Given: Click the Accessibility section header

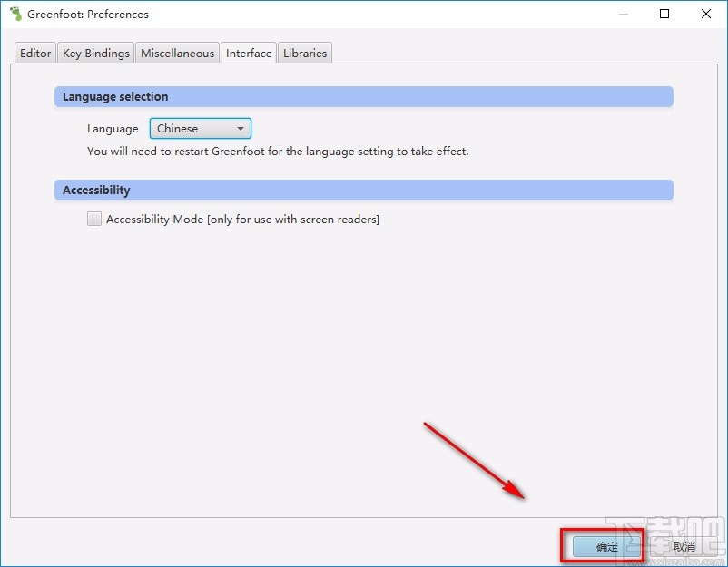Looking at the screenshot, I should point(363,191).
